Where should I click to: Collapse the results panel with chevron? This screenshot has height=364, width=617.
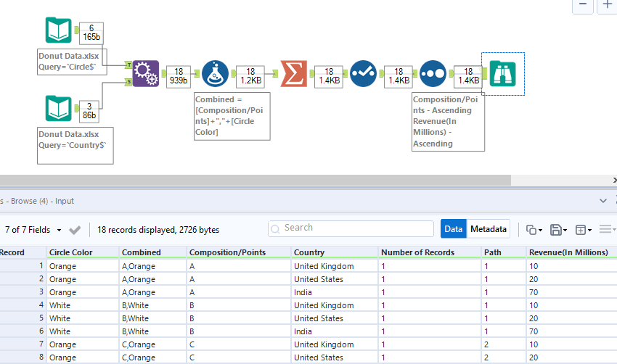602,201
